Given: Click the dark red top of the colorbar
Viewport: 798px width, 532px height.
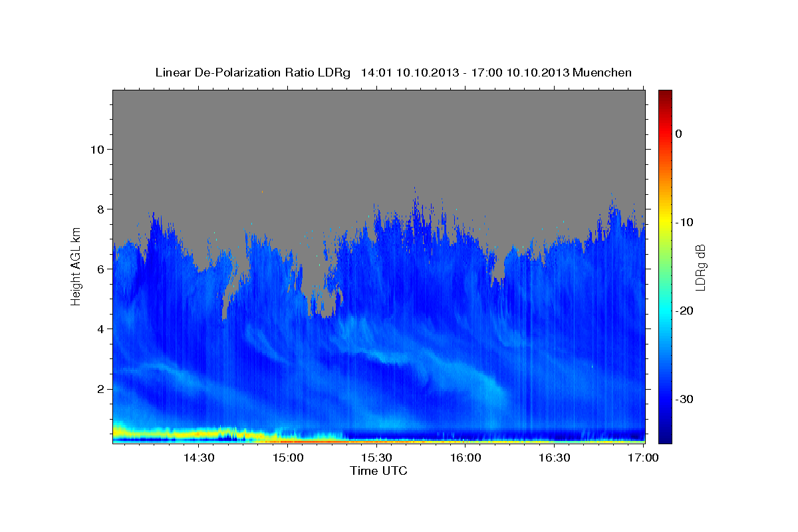Looking at the screenshot, I should point(665,94).
